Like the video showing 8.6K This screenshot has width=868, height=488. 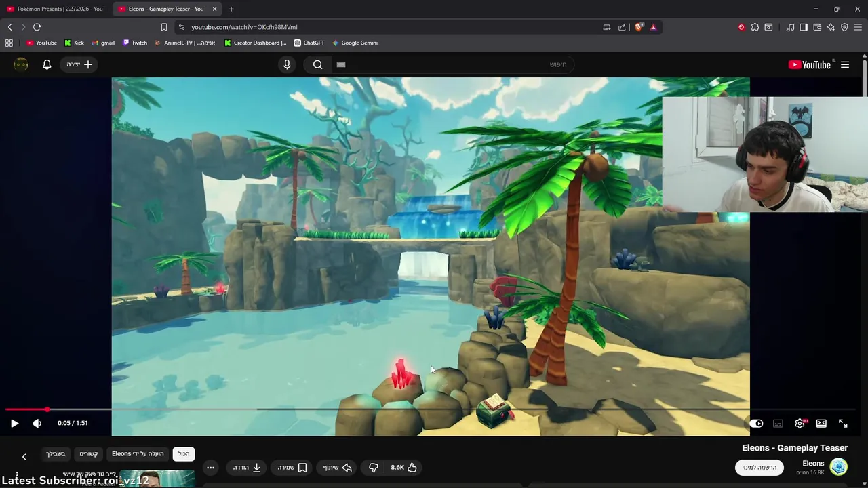coord(403,467)
